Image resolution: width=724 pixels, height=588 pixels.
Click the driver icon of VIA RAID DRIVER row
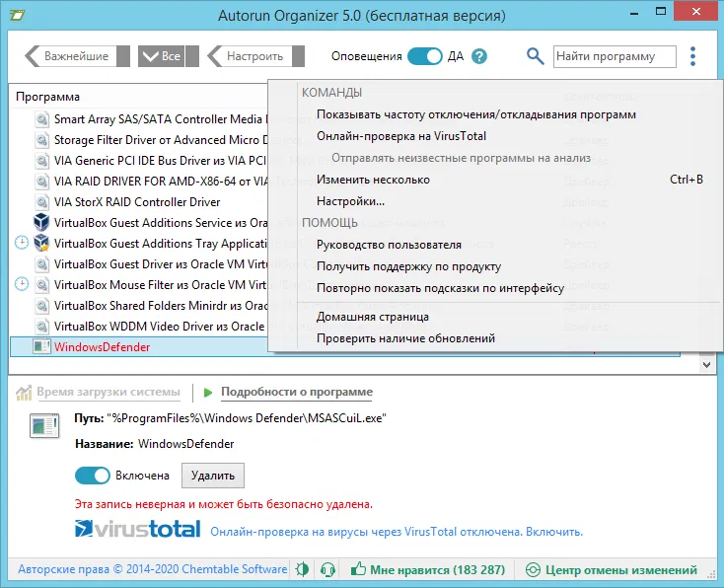42,182
